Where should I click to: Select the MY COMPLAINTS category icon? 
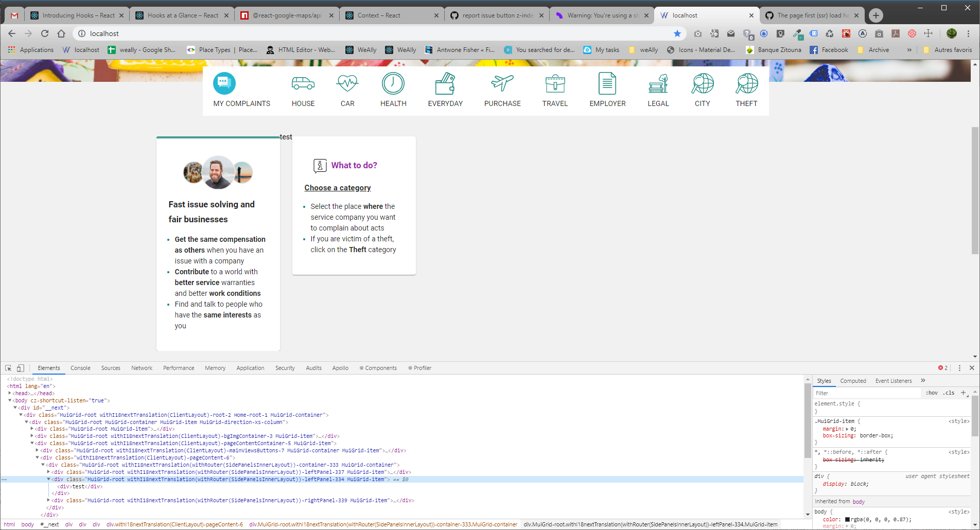pyautogui.click(x=224, y=83)
